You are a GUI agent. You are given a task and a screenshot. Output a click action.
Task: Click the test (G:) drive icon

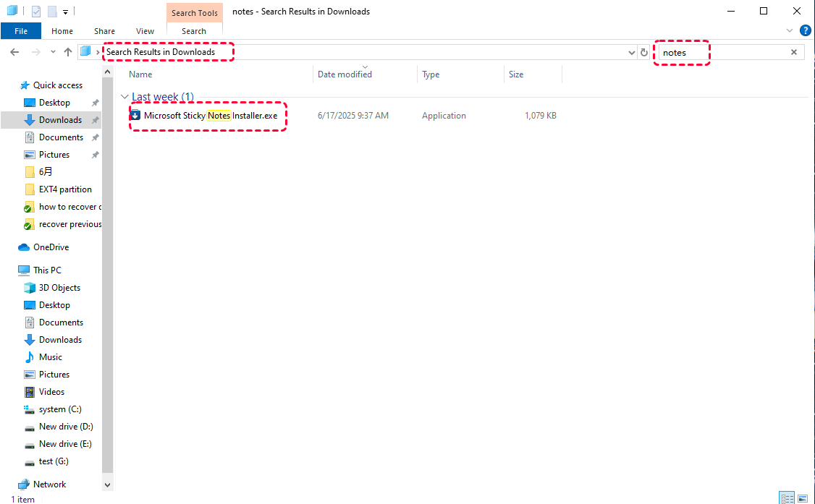coord(30,462)
